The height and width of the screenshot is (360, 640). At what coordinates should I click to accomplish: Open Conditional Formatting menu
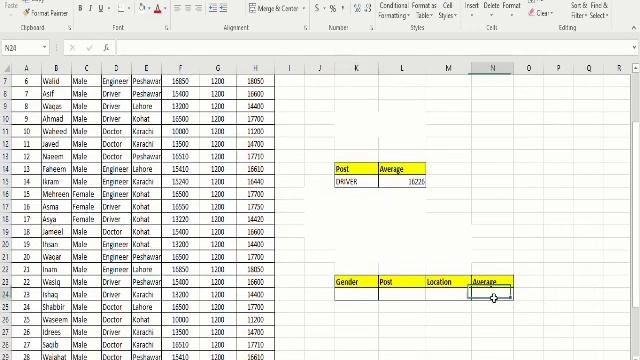tap(393, 10)
